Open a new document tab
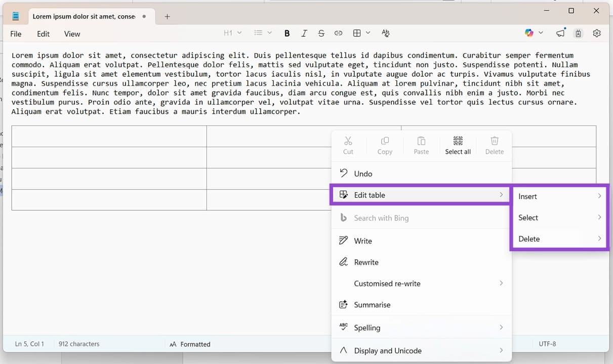This screenshot has width=613, height=364. [167, 16]
